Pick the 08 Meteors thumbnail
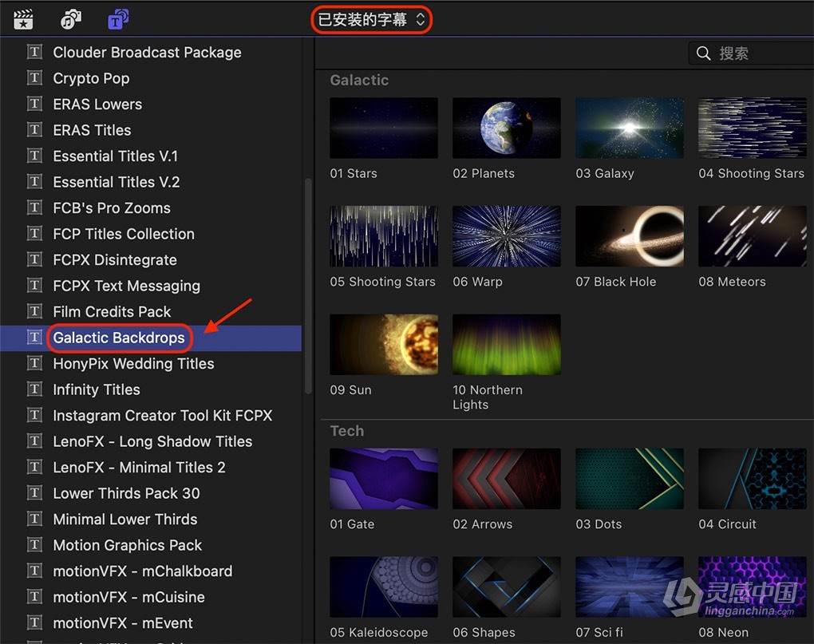 pyautogui.click(x=753, y=236)
